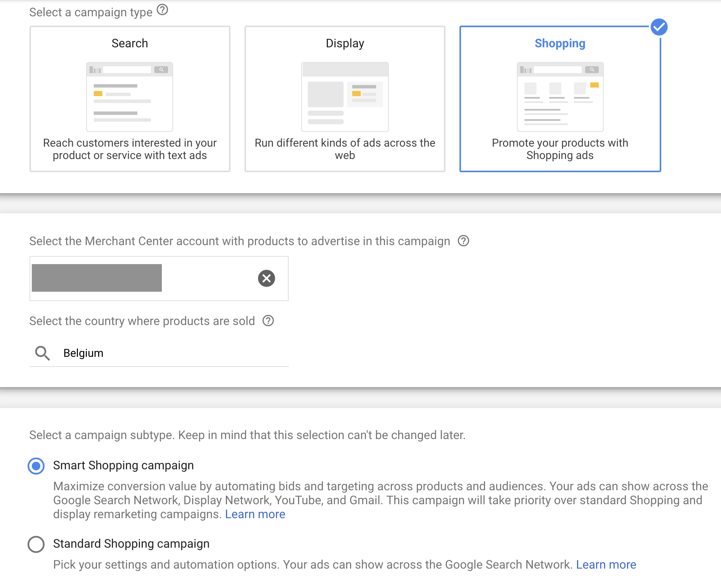Select the Smart Shopping campaign radio button
The height and width of the screenshot is (588, 721).
click(36, 466)
